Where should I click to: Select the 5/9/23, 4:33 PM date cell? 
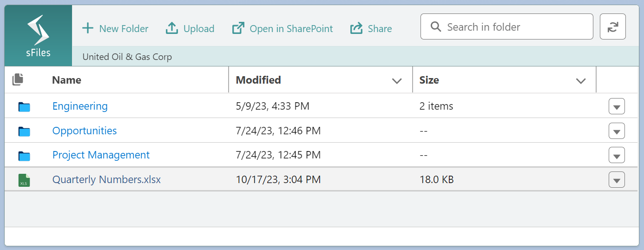[273, 106]
